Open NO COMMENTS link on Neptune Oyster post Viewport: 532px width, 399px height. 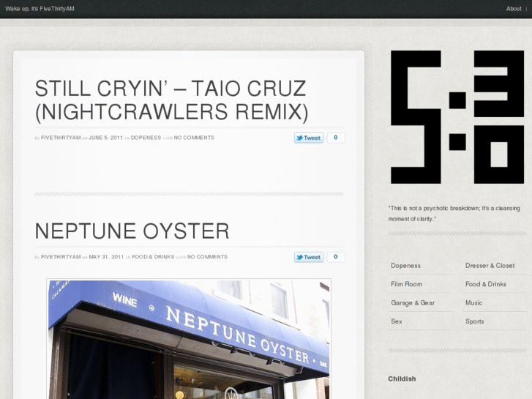[x=207, y=257]
